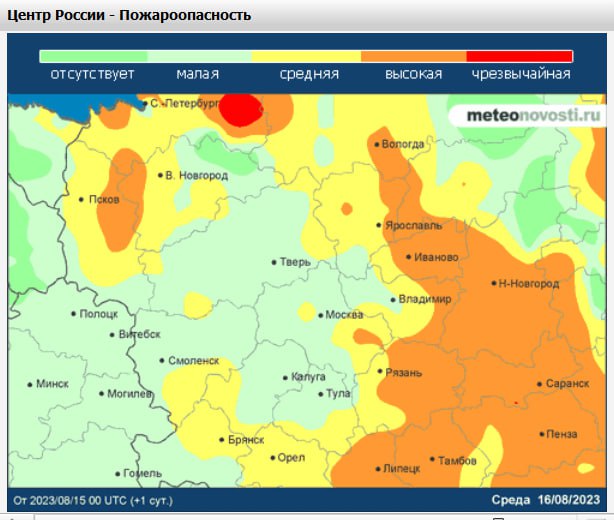Select the 'малая' pale green legend swatch

click(199, 56)
